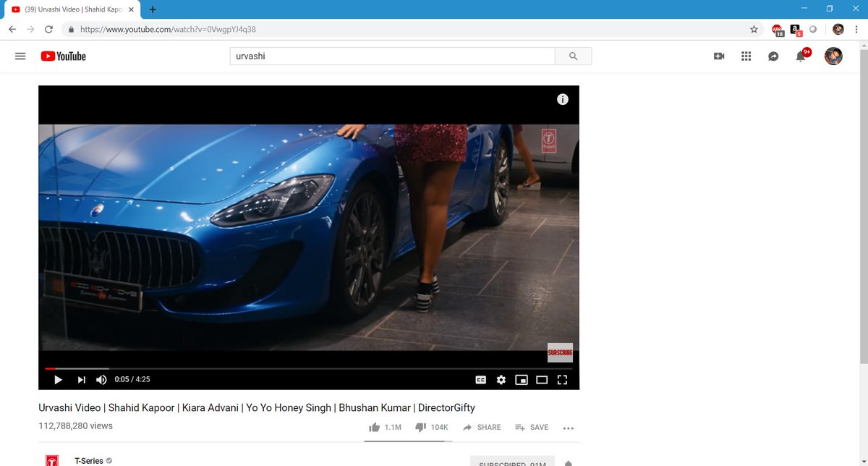
Task: Open the Amazon extension icon
Action: point(796,30)
